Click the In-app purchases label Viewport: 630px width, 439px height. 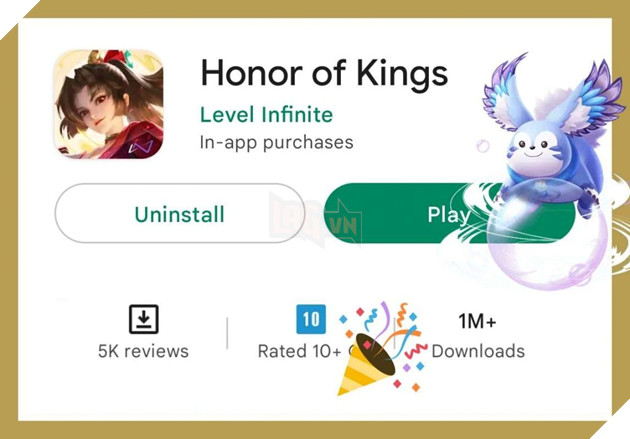pos(276,143)
